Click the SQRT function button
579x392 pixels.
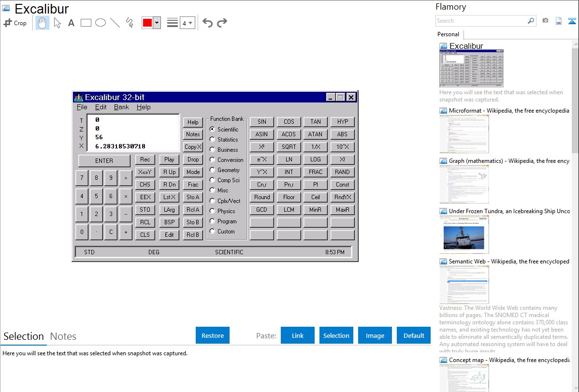click(x=289, y=146)
